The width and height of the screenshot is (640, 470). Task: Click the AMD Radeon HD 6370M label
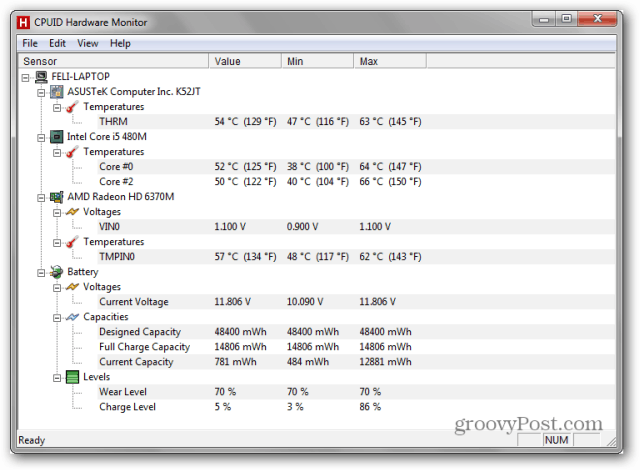121,197
